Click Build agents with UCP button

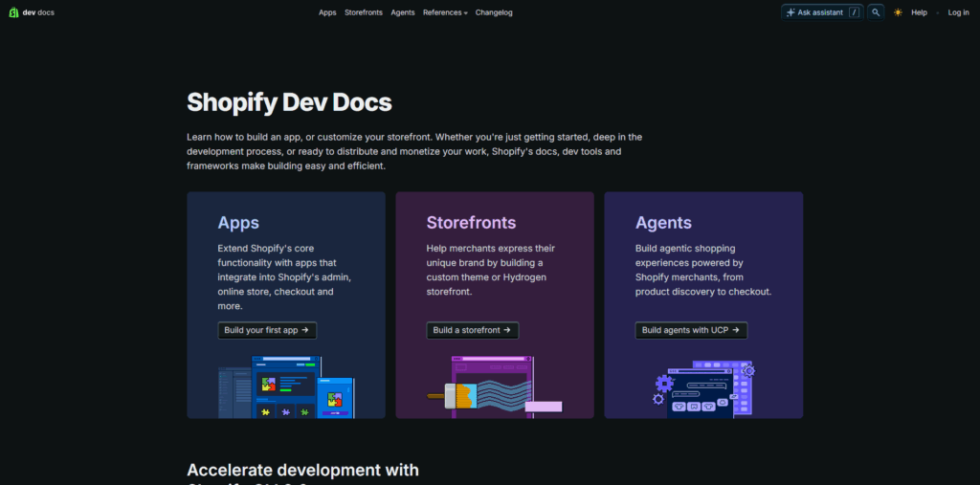(691, 330)
